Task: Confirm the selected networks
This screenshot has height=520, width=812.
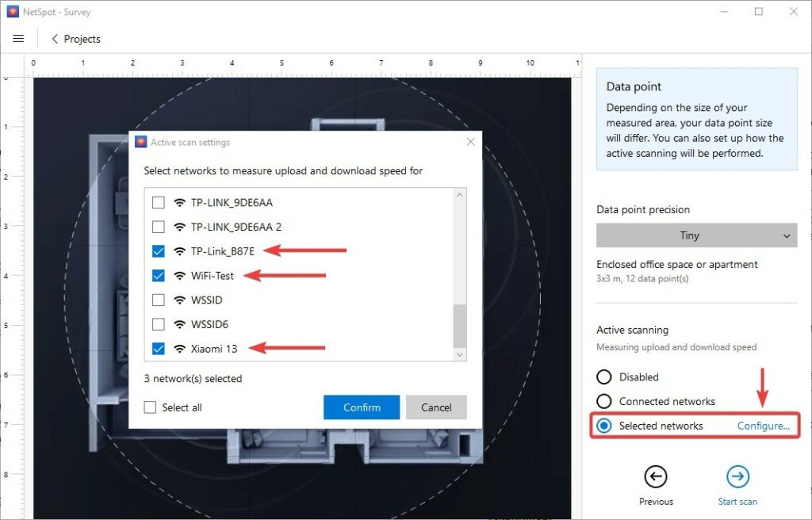Action: (362, 407)
